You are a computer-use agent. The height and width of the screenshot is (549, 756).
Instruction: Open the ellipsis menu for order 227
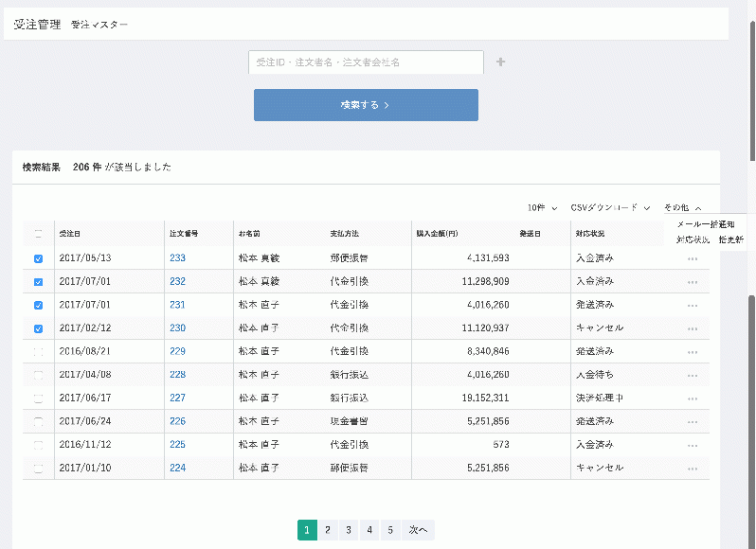pos(693,398)
